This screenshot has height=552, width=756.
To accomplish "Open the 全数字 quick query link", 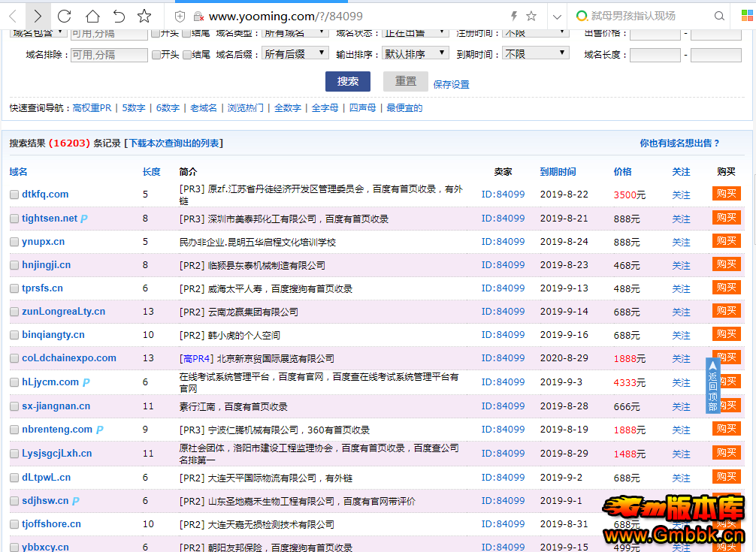I will [x=288, y=108].
